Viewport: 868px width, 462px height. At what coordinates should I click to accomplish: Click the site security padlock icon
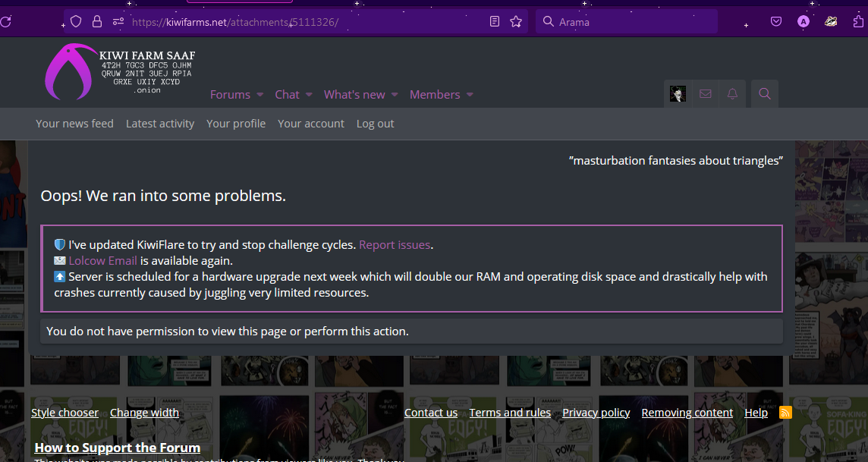pyautogui.click(x=97, y=21)
